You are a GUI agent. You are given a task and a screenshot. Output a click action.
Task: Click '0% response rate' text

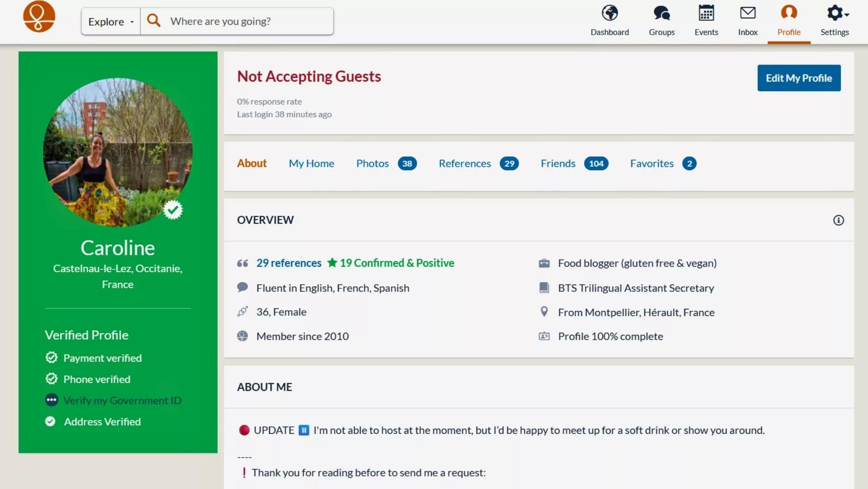(269, 102)
